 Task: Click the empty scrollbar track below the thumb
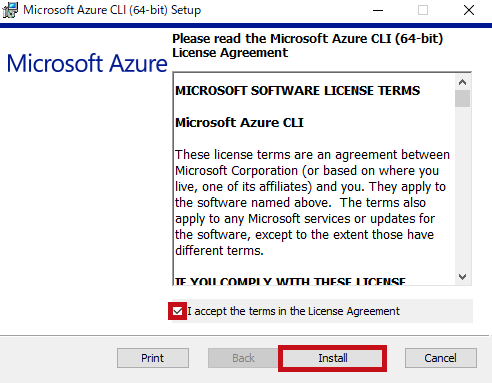click(x=462, y=188)
